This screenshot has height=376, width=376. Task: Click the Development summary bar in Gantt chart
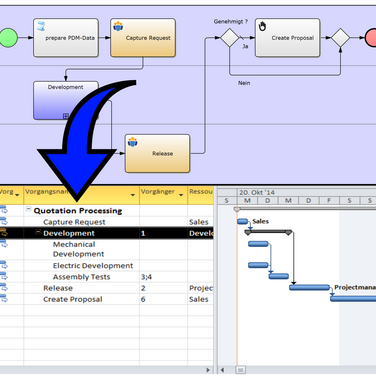coord(268,232)
